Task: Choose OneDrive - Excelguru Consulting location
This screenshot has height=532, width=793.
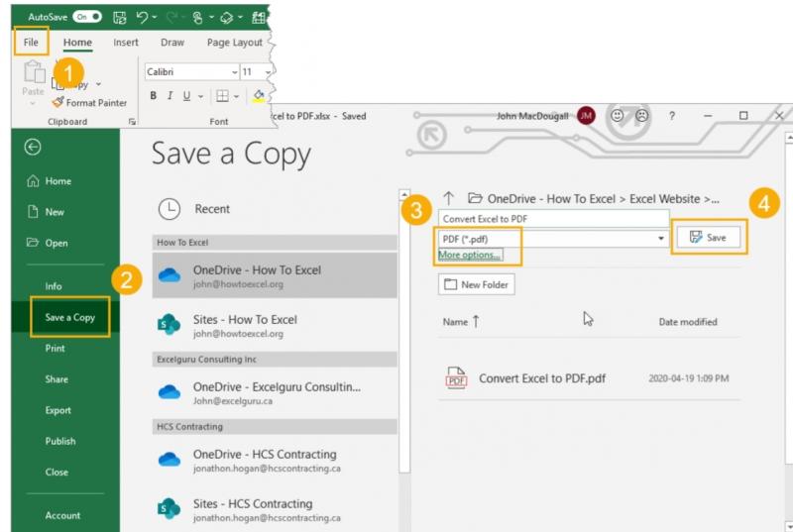Action: [x=275, y=392]
